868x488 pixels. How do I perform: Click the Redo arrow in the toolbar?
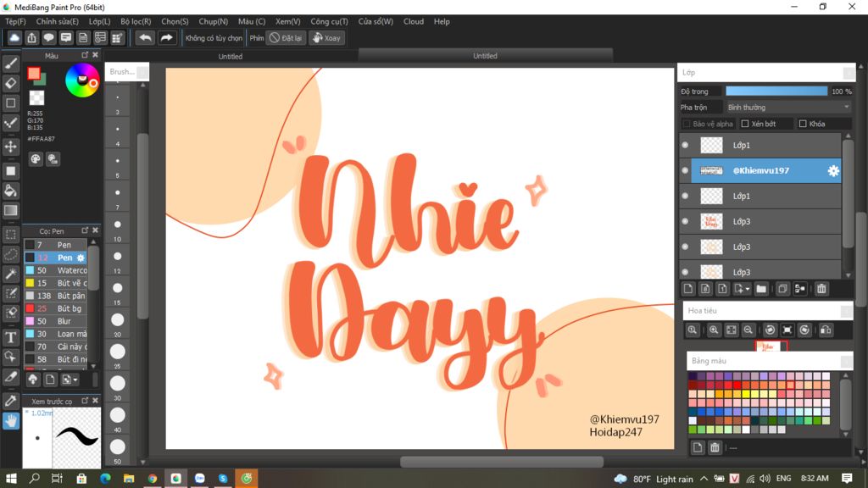(166, 37)
